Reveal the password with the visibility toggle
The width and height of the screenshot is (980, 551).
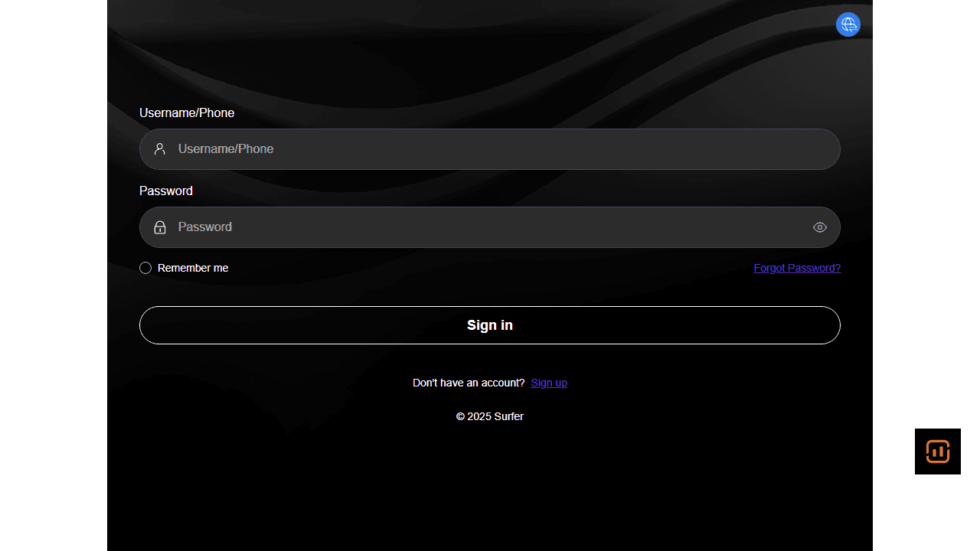819,227
